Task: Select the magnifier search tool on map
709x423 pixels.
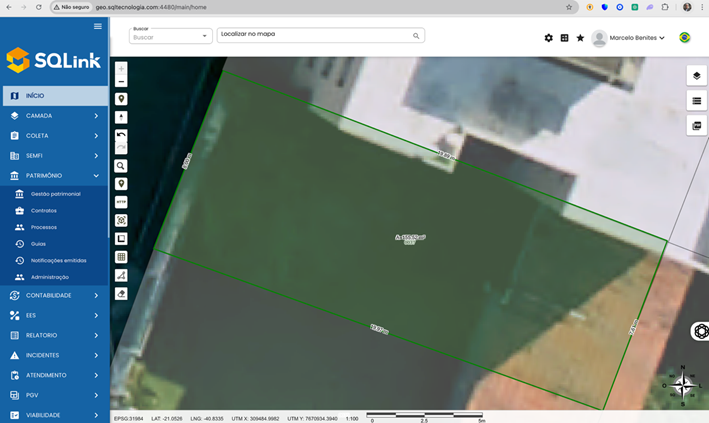Action: coord(121,166)
